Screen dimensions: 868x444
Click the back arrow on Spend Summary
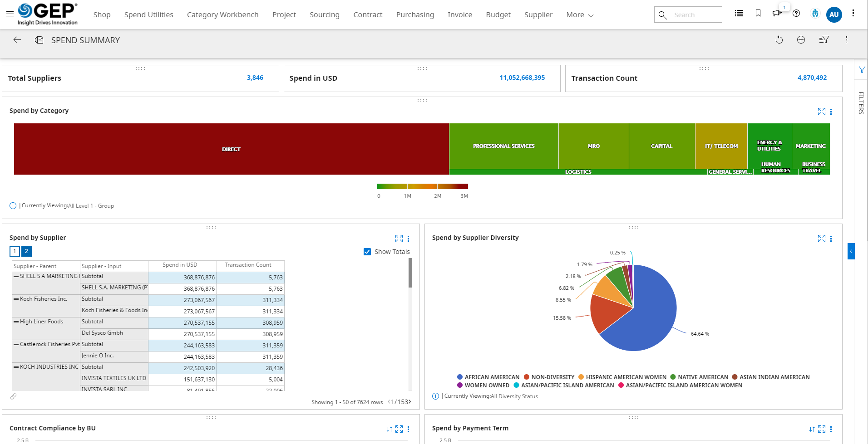click(x=17, y=40)
